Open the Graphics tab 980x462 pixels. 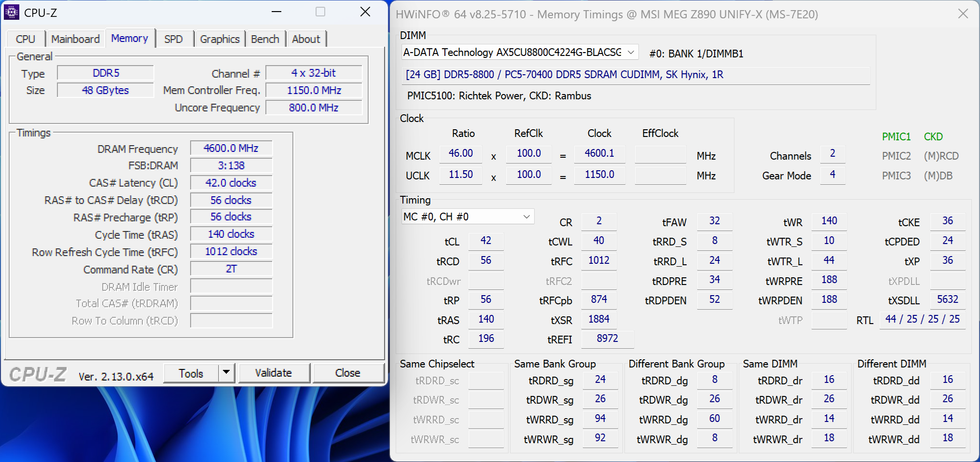tap(220, 39)
